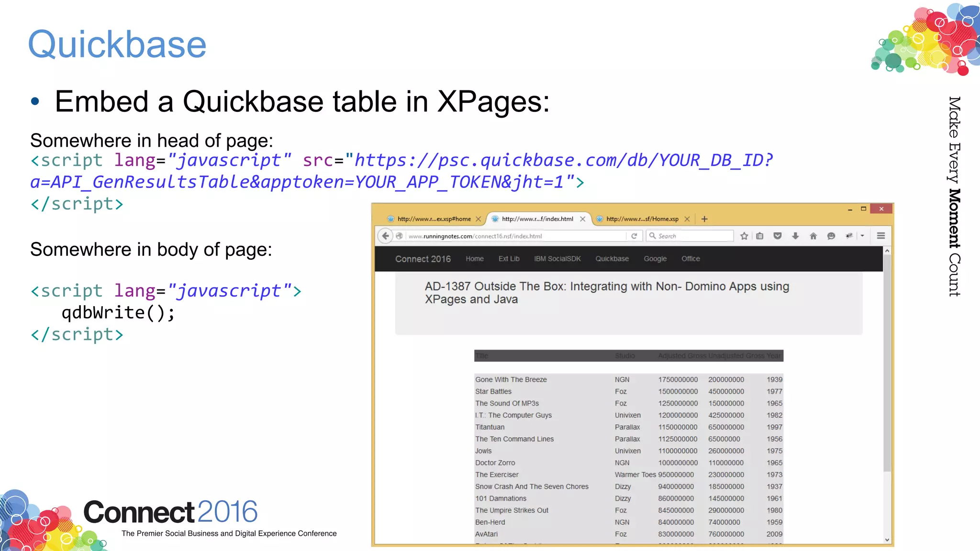Click the Connect 2016 brand link
This screenshot has width=980, height=551.
[423, 259]
